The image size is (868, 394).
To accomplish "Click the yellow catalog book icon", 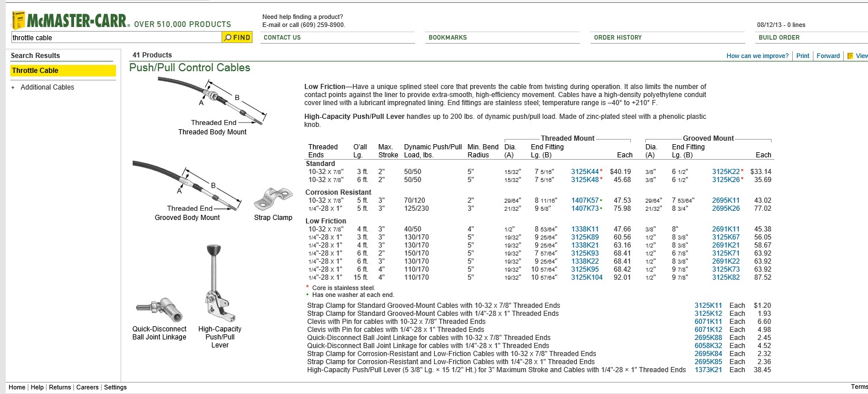I will pyautogui.click(x=18, y=20).
